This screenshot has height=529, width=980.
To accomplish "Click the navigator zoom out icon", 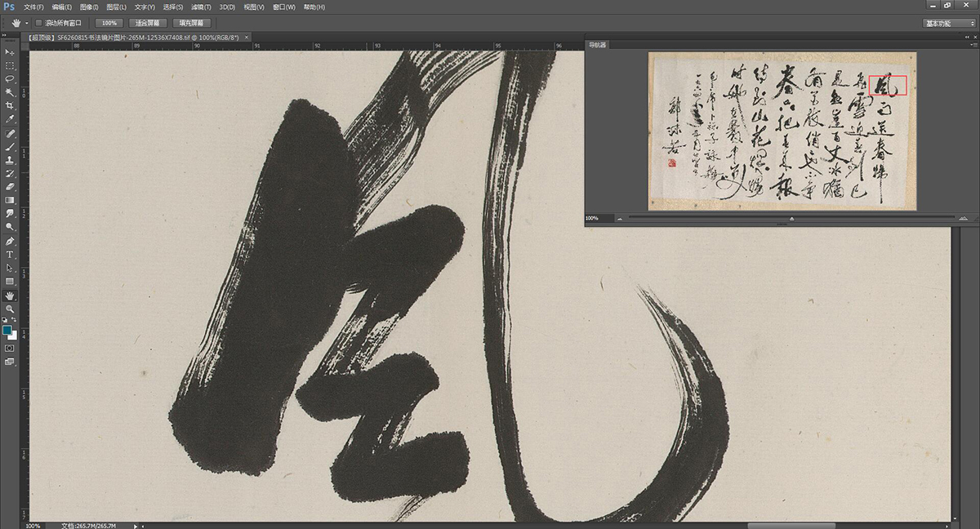I will click(620, 219).
